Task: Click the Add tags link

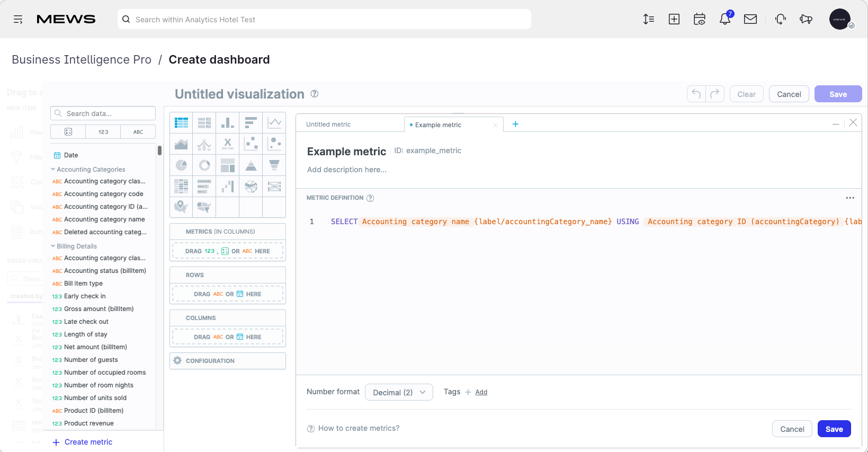Action: pos(481,392)
